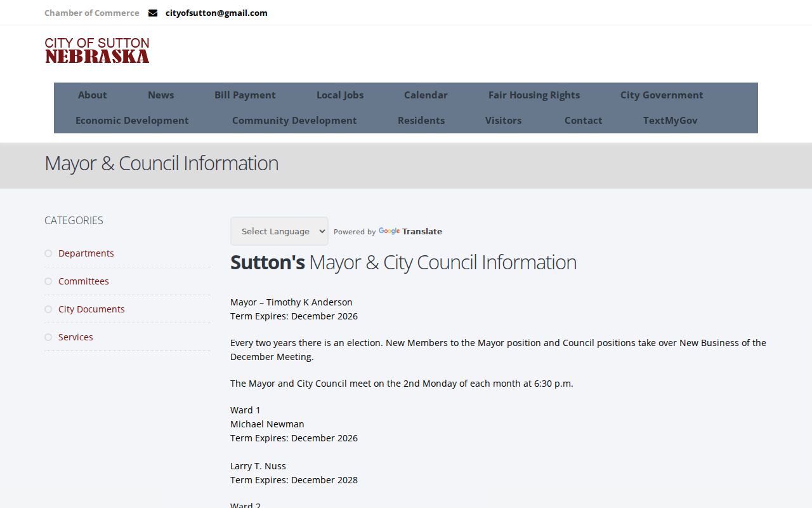The height and width of the screenshot is (508, 812).
Task: Open the City Government menu
Action: 662,95
